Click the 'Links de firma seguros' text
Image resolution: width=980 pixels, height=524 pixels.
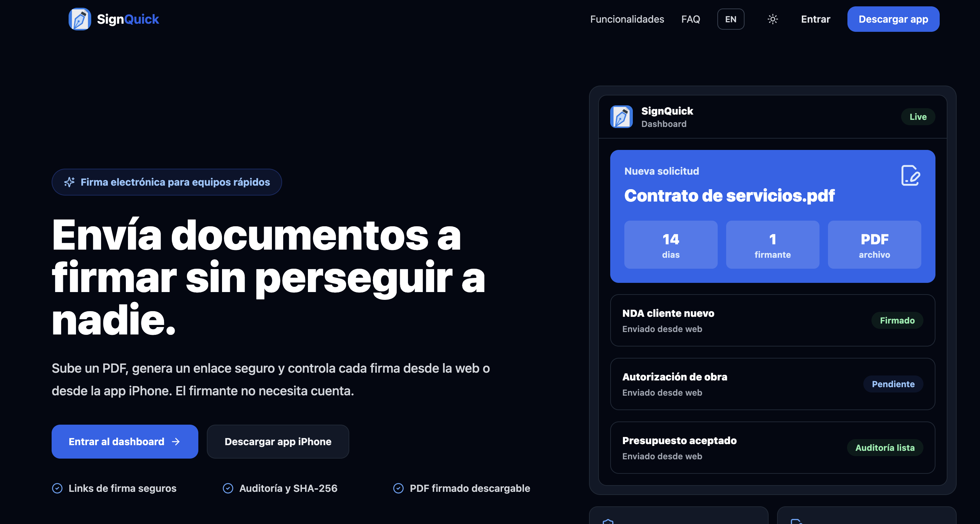tap(122, 488)
